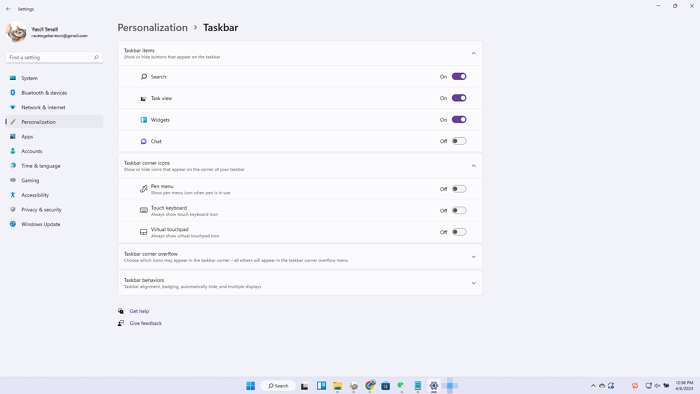Screen dimensions: 700x394
Task: Open Accounts settings category
Action: click(x=54, y=151)
